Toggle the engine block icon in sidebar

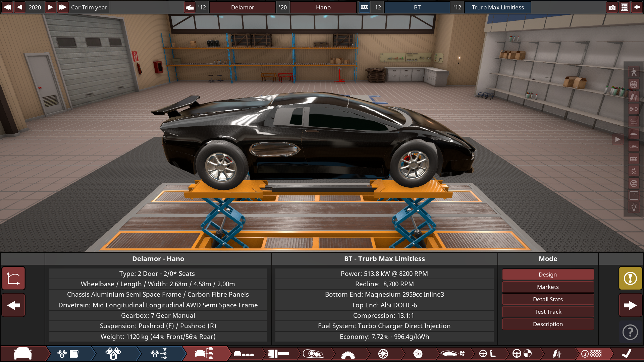coord(633,159)
